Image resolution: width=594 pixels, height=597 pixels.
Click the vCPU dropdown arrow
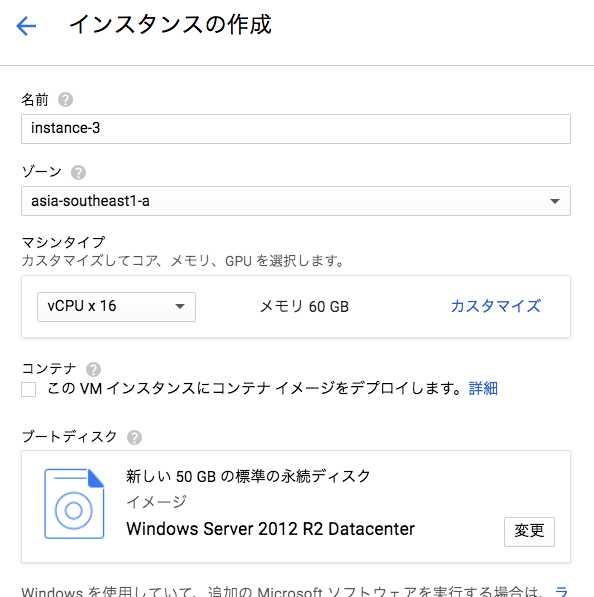(180, 306)
